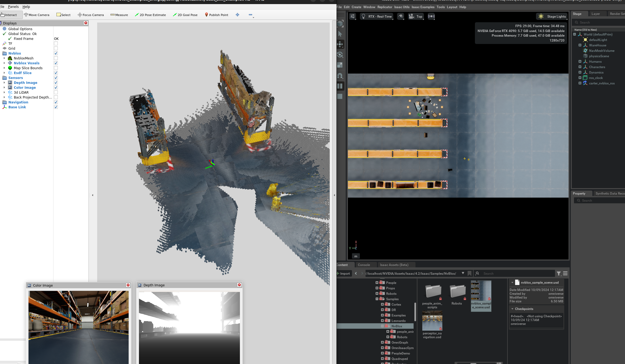Enable the TF display checkbox
This screenshot has width=625, height=364.
[x=56, y=43]
